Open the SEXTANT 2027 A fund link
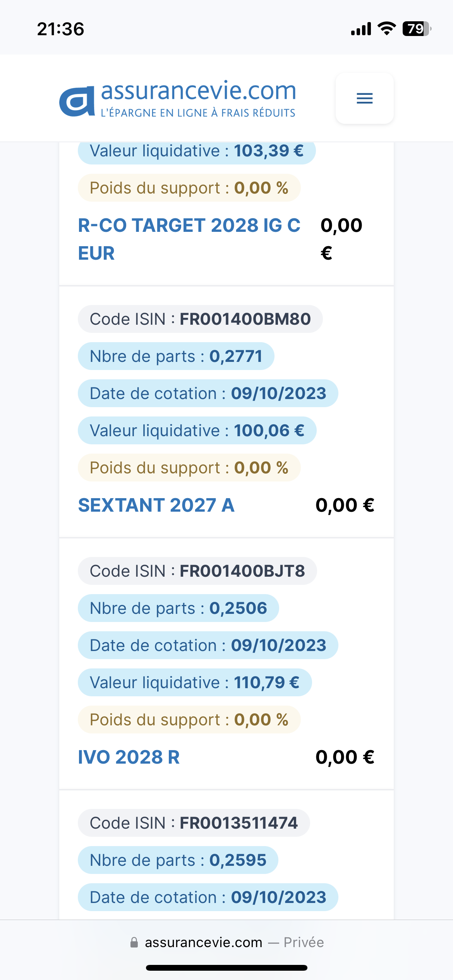 click(156, 505)
